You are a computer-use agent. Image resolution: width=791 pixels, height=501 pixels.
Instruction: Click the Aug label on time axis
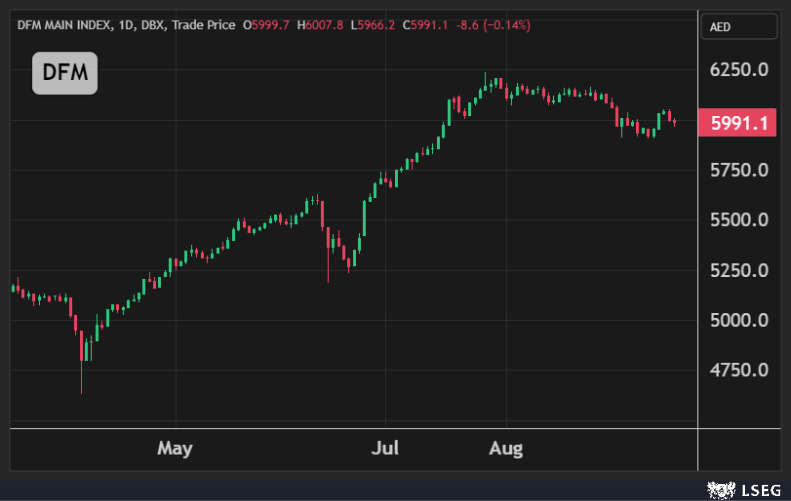(x=506, y=447)
